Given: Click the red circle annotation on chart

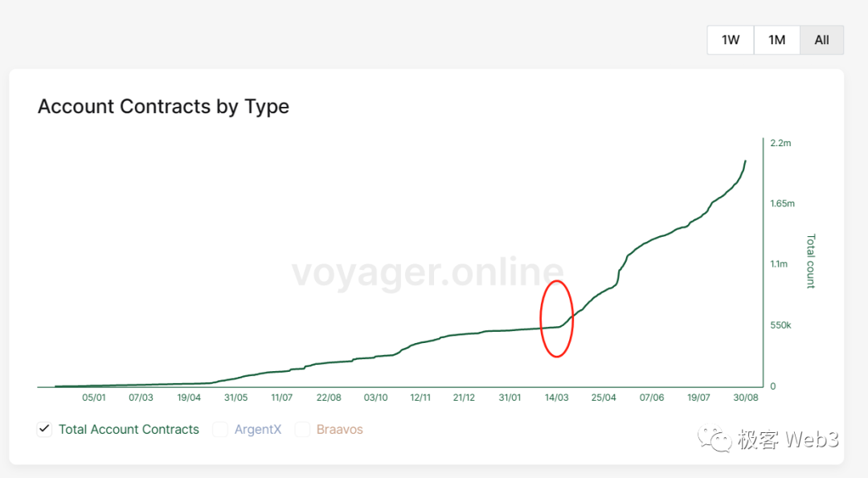Looking at the screenshot, I should coord(557,319).
